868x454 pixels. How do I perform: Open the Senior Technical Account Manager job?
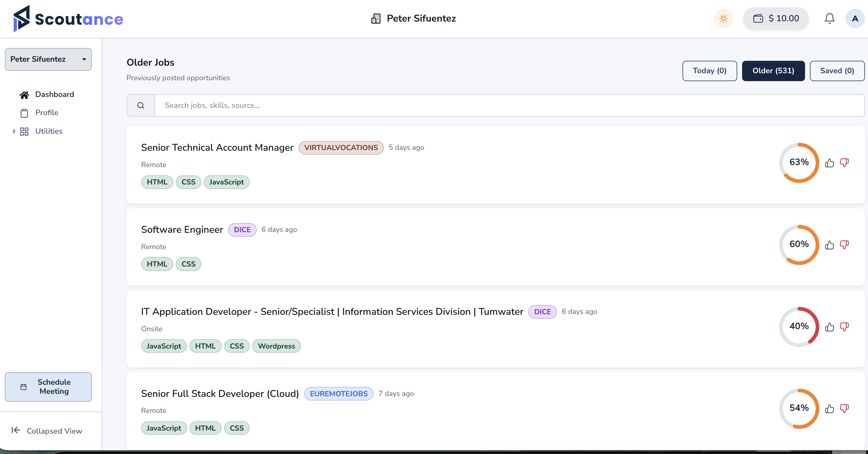click(217, 147)
